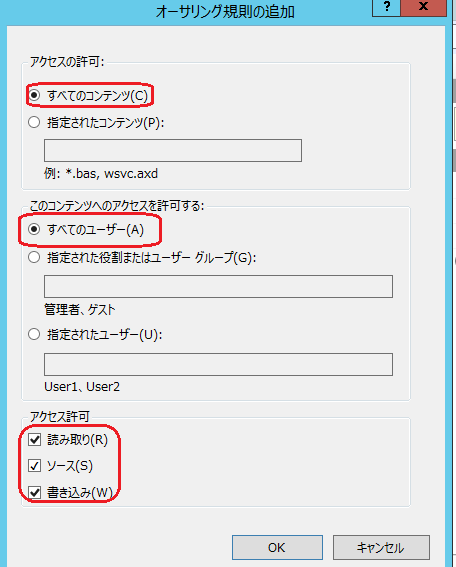The height and width of the screenshot is (567, 456).
Task: Focus the specified users text field
Action: [218, 364]
